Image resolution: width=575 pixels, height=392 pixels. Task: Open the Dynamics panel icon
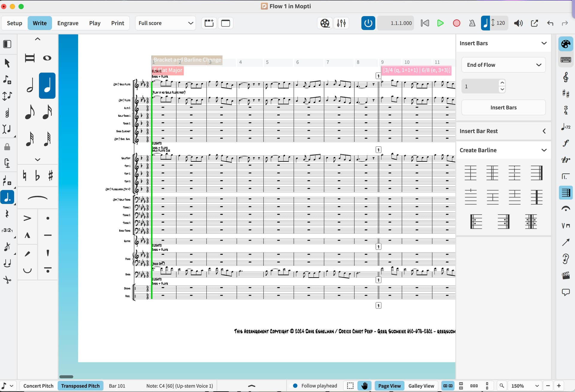tap(565, 143)
